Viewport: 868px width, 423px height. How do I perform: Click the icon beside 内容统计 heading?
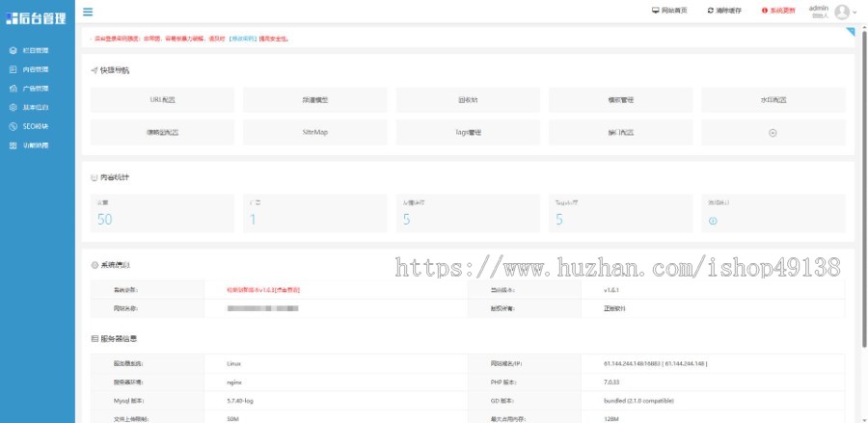pyautogui.click(x=95, y=177)
